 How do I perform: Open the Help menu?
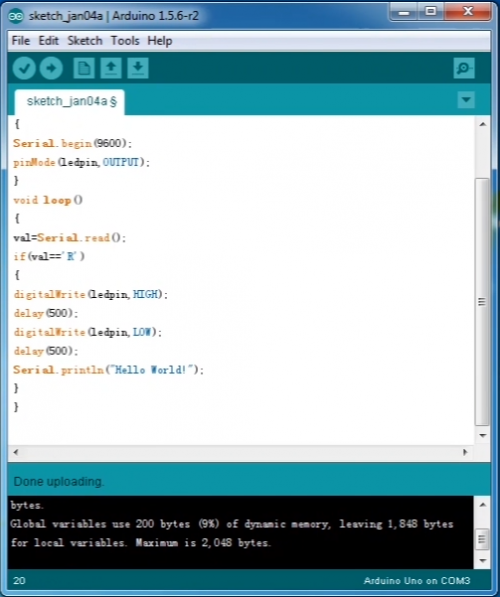pos(160,41)
